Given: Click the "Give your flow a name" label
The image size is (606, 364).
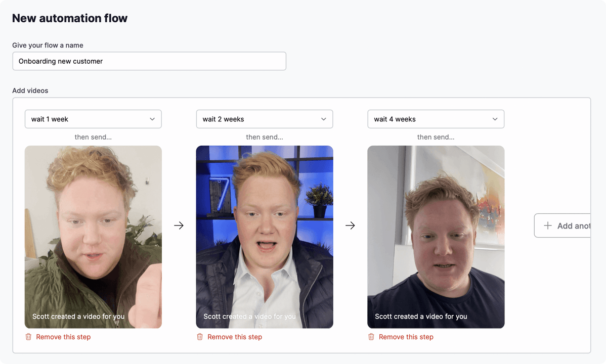Looking at the screenshot, I should point(48,45).
